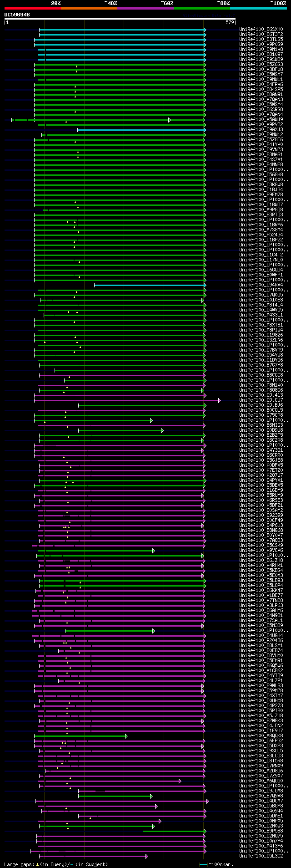Click the UniRef100_P20436 hit label

[x=261, y=641]
